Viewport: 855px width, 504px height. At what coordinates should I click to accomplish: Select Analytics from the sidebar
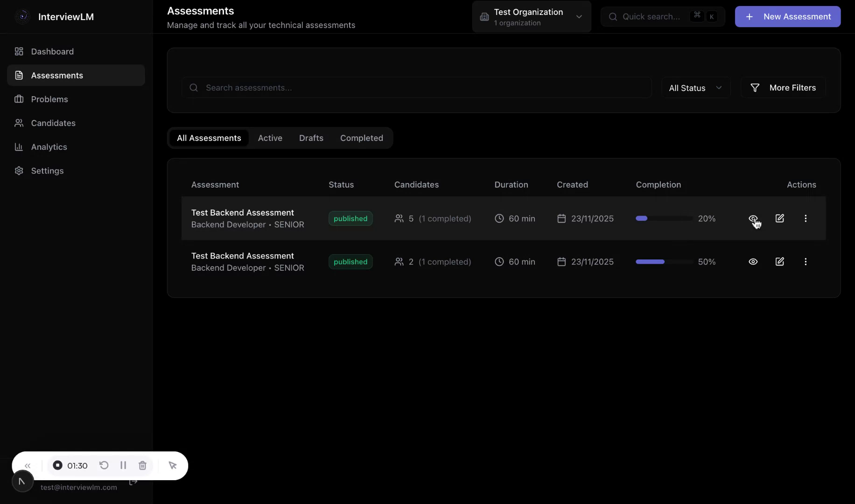pos(49,147)
